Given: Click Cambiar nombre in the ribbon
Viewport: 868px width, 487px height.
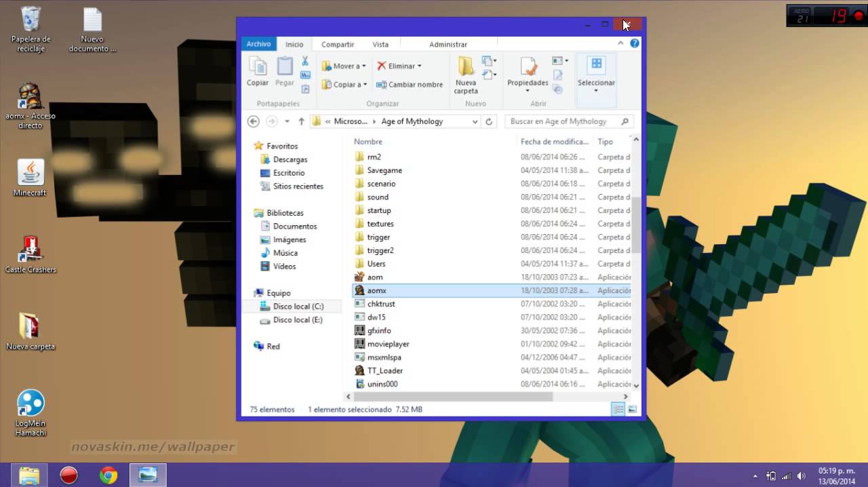Looking at the screenshot, I should coord(410,84).
